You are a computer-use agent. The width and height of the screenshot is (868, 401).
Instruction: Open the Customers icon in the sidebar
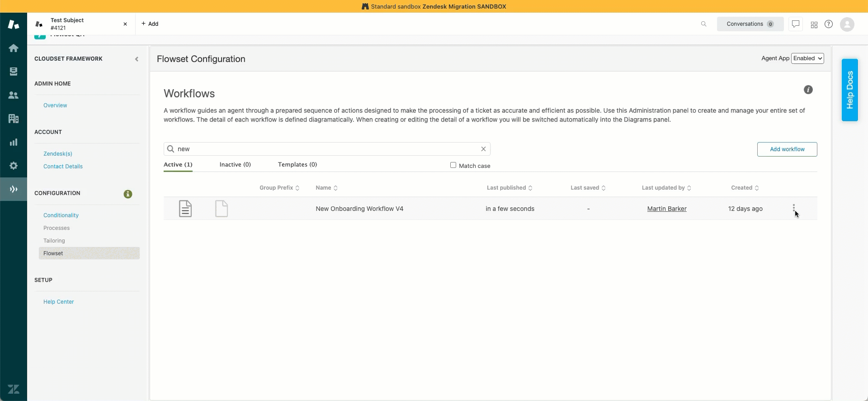point(14,95)
